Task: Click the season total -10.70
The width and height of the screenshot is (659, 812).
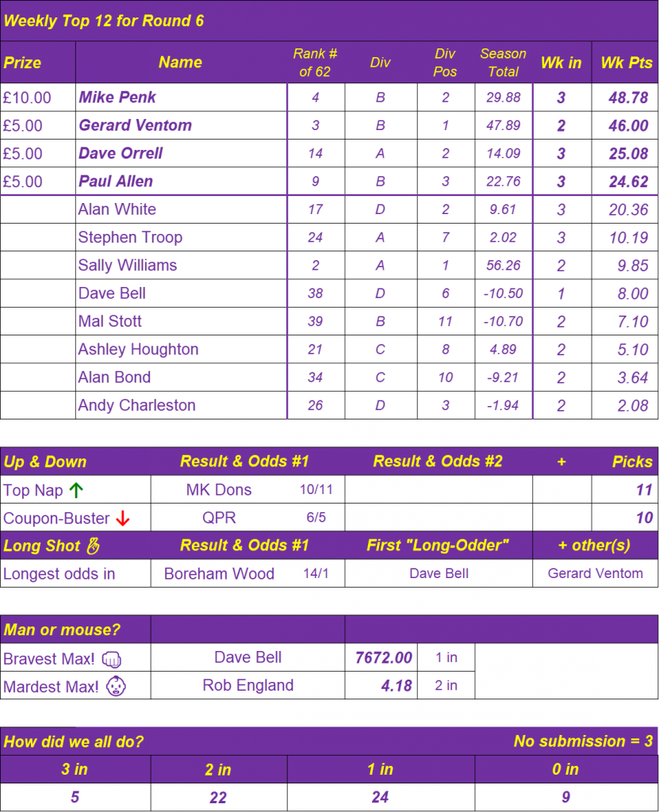Action: (503, 321)
